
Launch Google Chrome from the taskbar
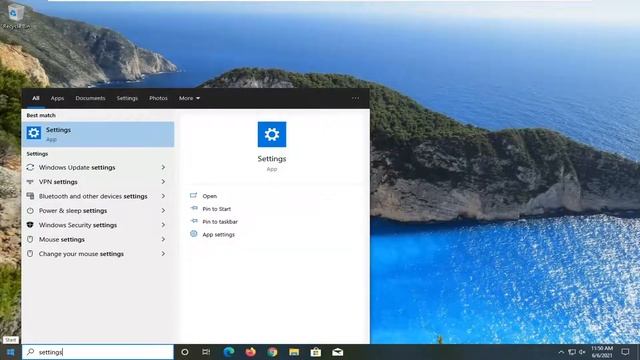[272, 352]
